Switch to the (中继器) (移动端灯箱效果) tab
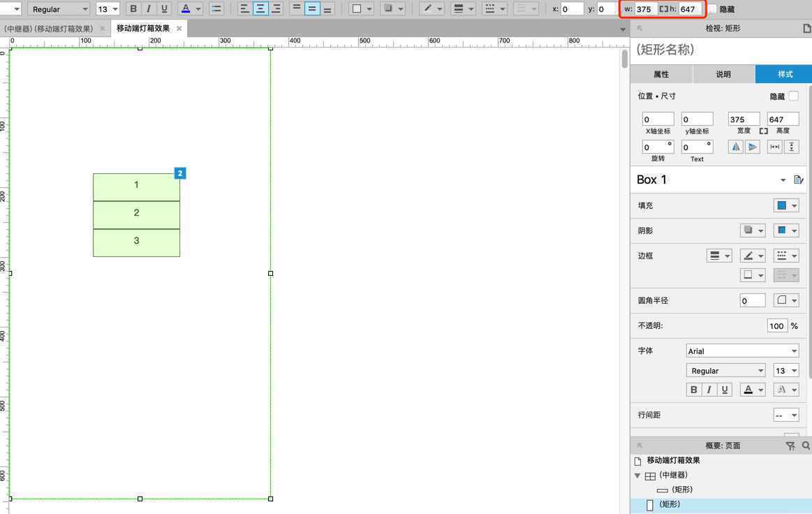 [x=48, y=29]
